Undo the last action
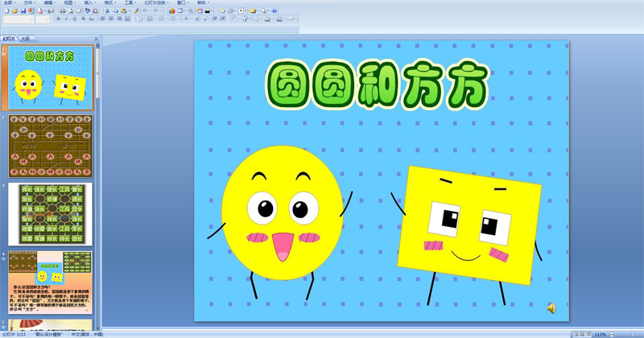Screen dimensions: 644x338 tap(145, 11)
